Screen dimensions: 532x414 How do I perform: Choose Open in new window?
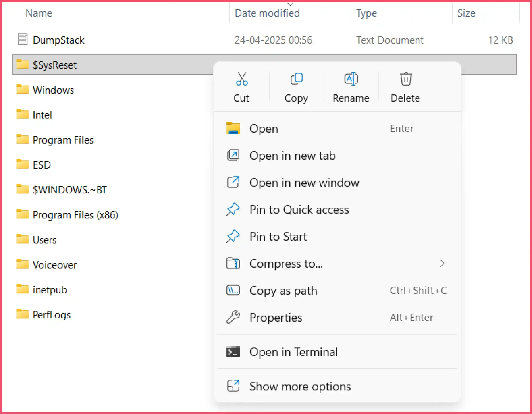[x=304, y=183]
